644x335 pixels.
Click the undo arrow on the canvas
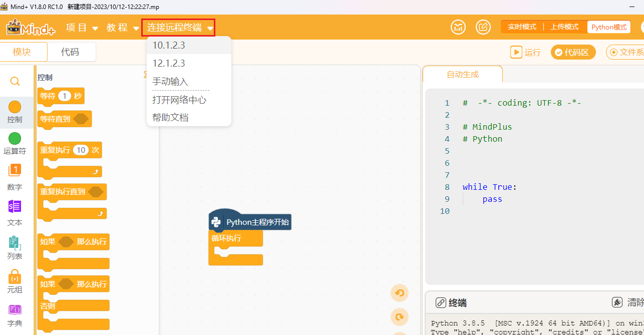[400, 293]
